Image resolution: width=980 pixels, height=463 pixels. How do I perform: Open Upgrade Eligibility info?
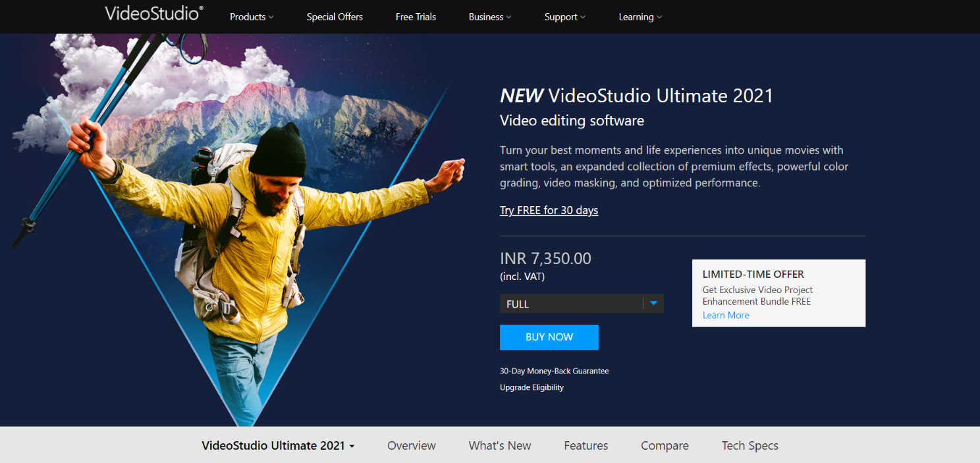click(x=531, y=387)
